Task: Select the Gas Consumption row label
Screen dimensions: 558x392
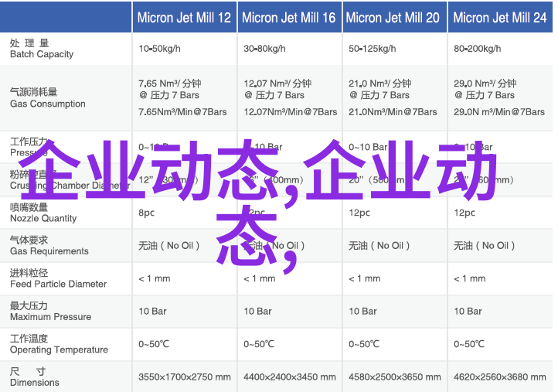Action: click(x=48, y=98)
